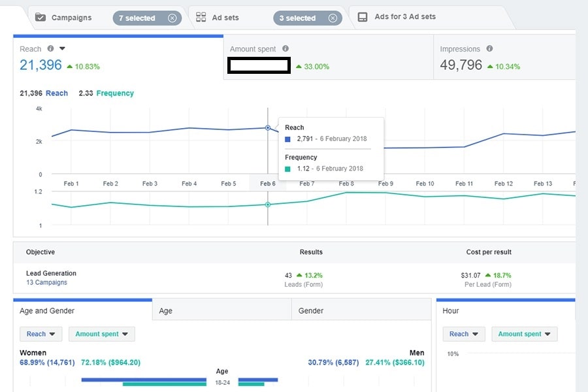
Task: Click the Feb 6 axis label
Action: [268, 184]
